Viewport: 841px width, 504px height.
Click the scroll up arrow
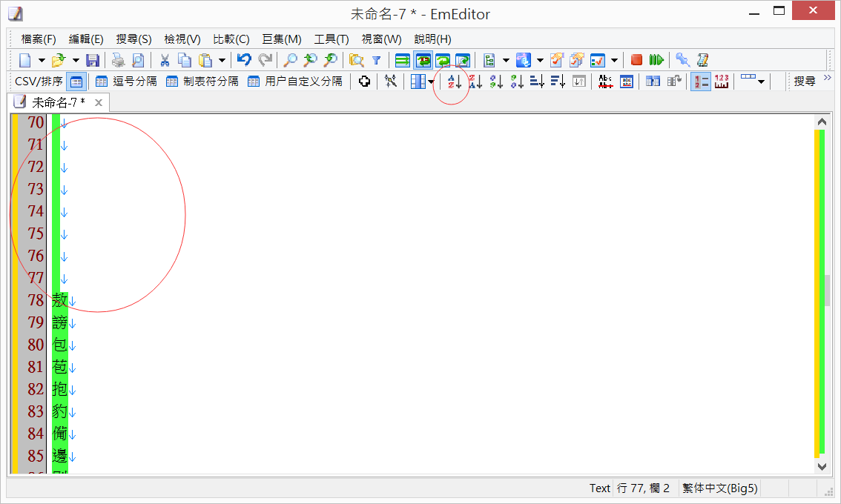[822, 122]
